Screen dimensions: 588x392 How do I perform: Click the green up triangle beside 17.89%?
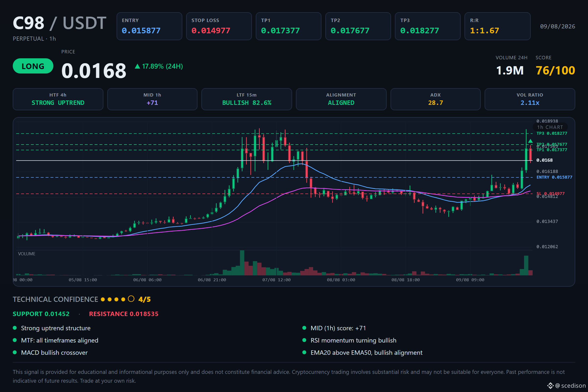[137, 66]
